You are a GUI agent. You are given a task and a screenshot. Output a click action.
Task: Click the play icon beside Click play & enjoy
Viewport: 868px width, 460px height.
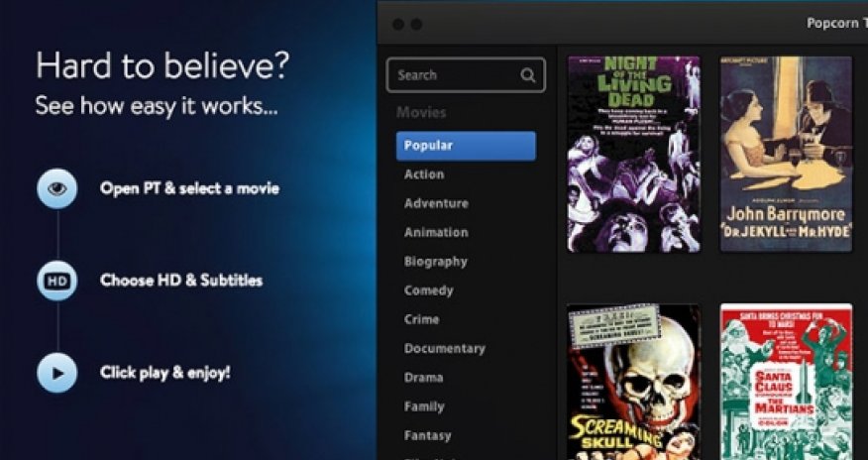coord(57,373)
